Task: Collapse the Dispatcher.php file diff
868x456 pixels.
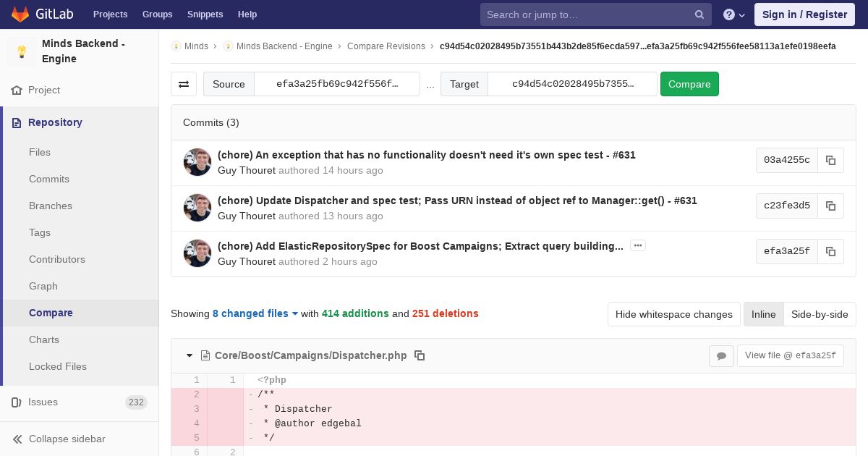Action: click(x=190, y=355)
